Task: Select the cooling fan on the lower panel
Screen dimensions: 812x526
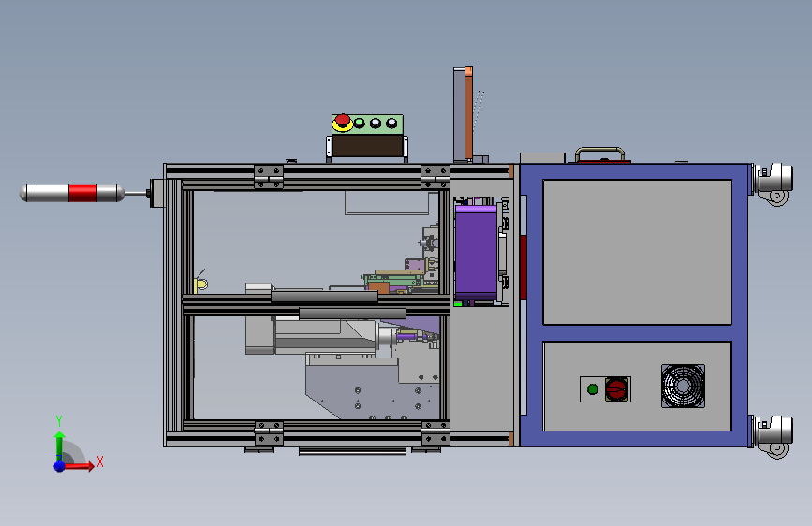Action: tap(683, 387)
